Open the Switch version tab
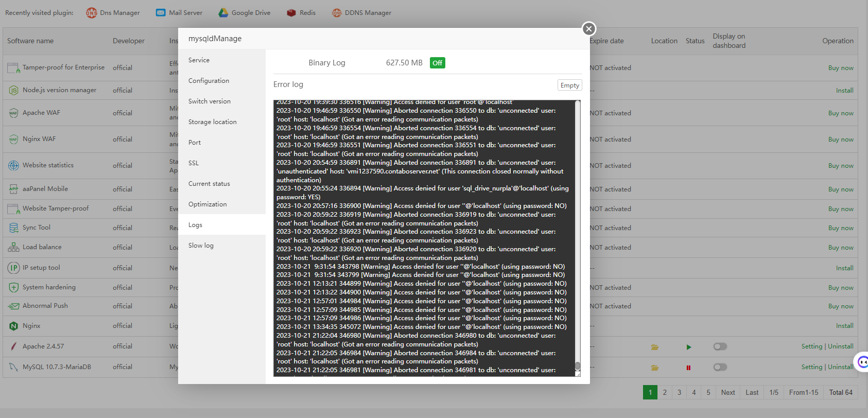868x418 pixels. [x=222, y=101]
